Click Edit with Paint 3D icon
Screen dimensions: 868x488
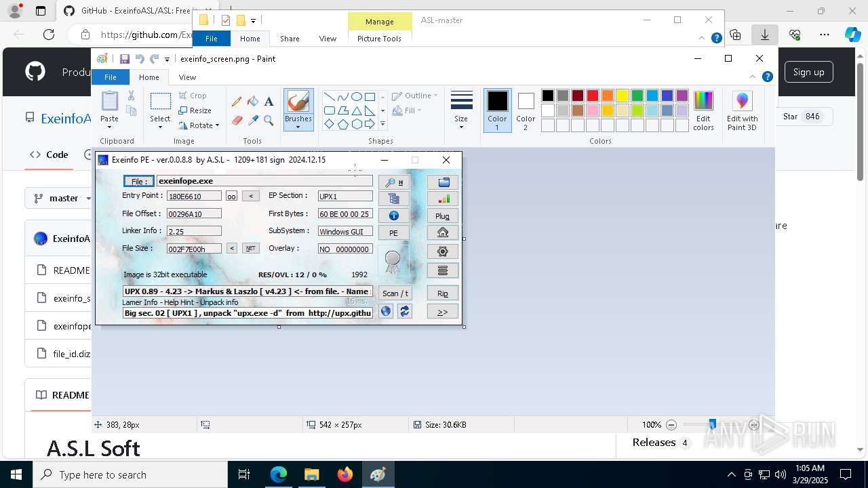(x=742, y=110)
